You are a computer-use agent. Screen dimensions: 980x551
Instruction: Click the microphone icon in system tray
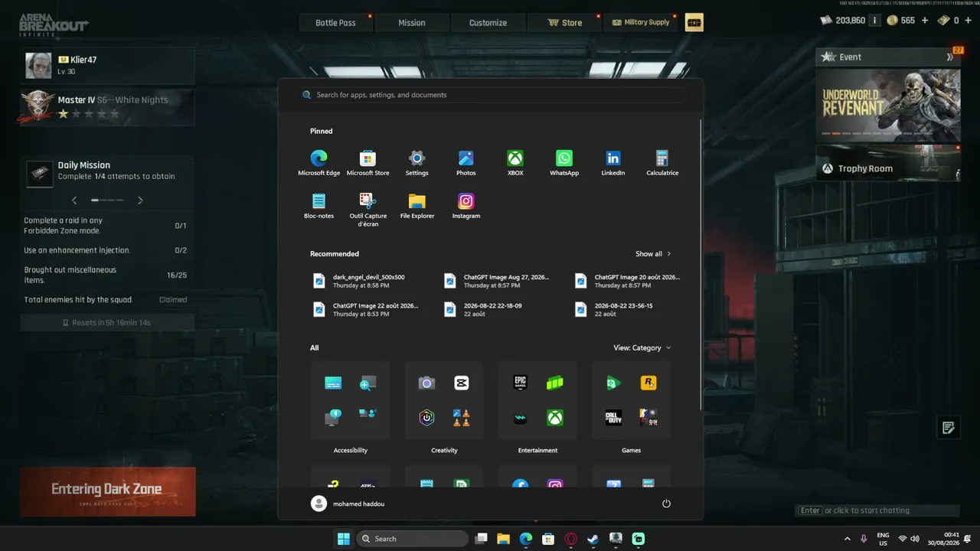pos(864,539)
